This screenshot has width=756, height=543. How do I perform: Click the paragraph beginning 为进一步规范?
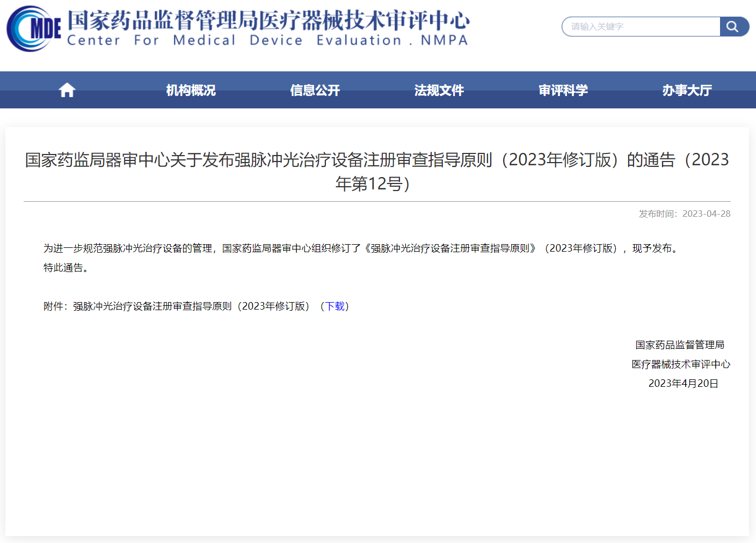[x=362, y=248]
